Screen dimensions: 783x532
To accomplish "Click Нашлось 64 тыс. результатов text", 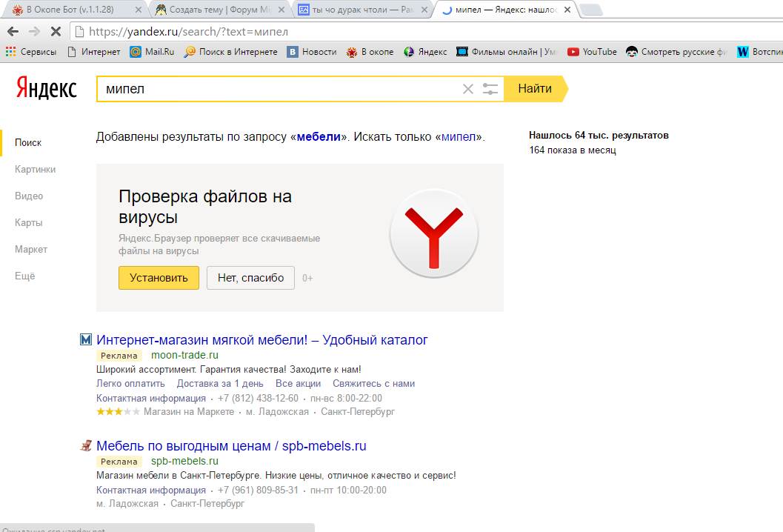I will (599, 136).
